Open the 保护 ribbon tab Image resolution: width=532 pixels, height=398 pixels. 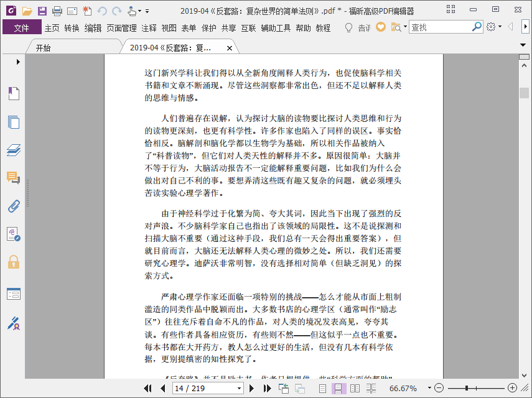(208, 28)
